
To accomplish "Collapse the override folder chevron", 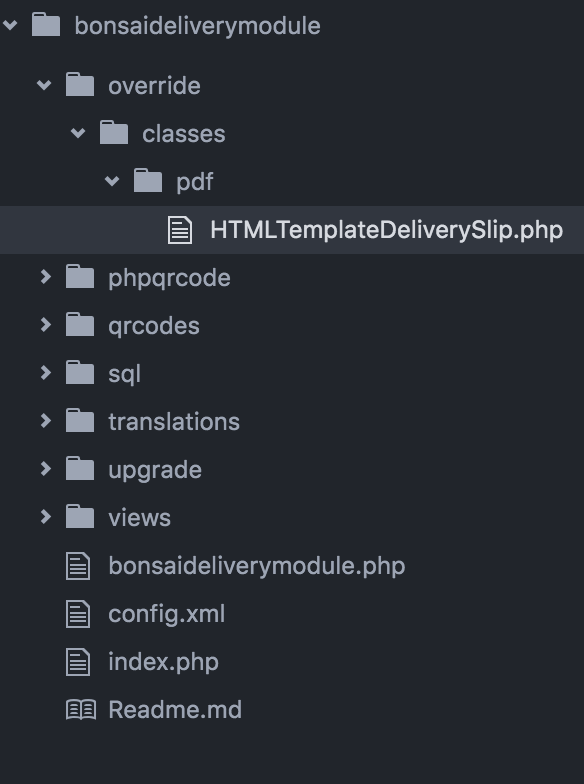I will 44,85.
